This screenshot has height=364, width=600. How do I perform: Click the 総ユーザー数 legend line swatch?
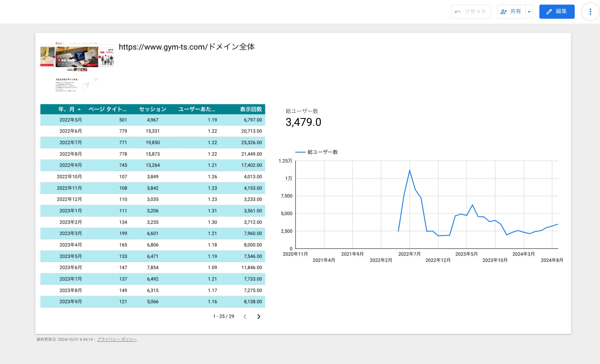pyautogui.click(x=300, y=152)
